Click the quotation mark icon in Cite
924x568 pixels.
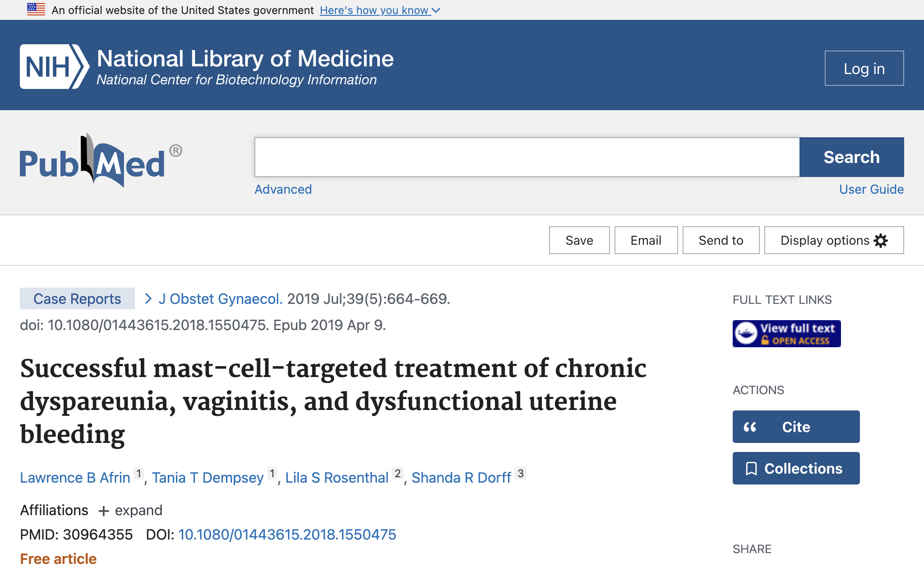[x=750, y=427]
